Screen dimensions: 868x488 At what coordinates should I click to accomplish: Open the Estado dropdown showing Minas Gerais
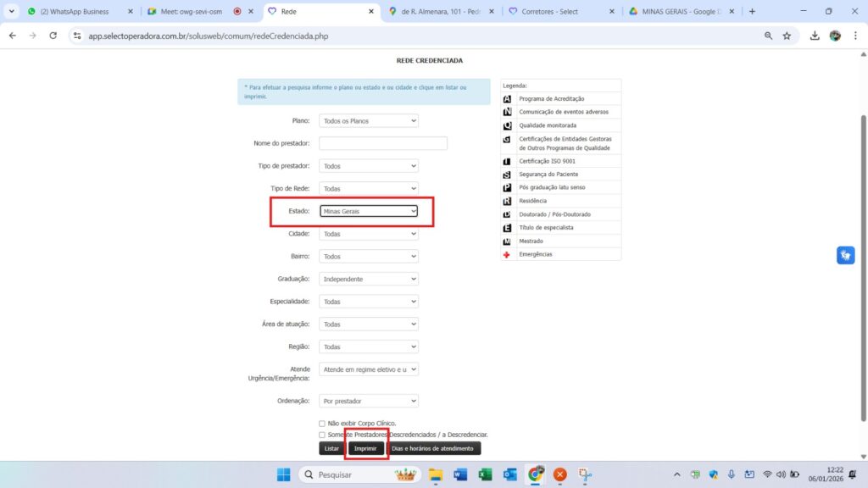(369, 211)
